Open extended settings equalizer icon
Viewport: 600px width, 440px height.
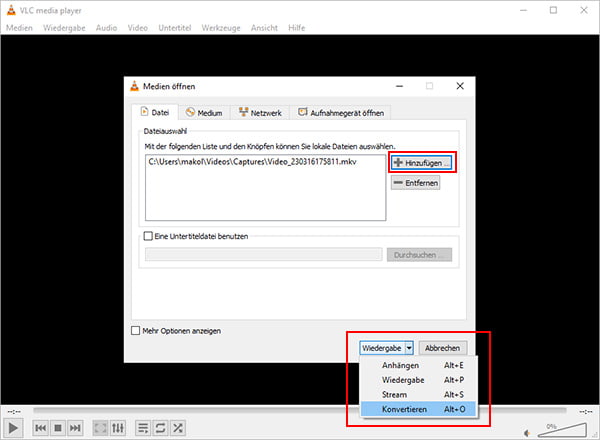[x=118, y=428]
